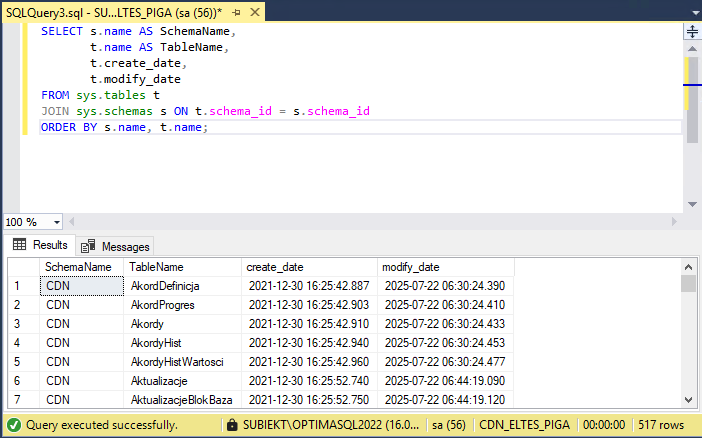Switch to the Results tab
The image size is (702, 438).
pos(40,245)
